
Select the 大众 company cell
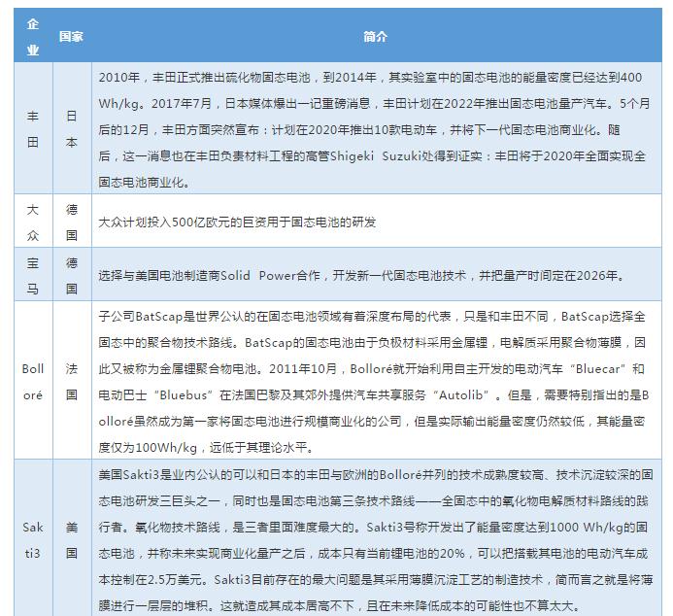33,222
